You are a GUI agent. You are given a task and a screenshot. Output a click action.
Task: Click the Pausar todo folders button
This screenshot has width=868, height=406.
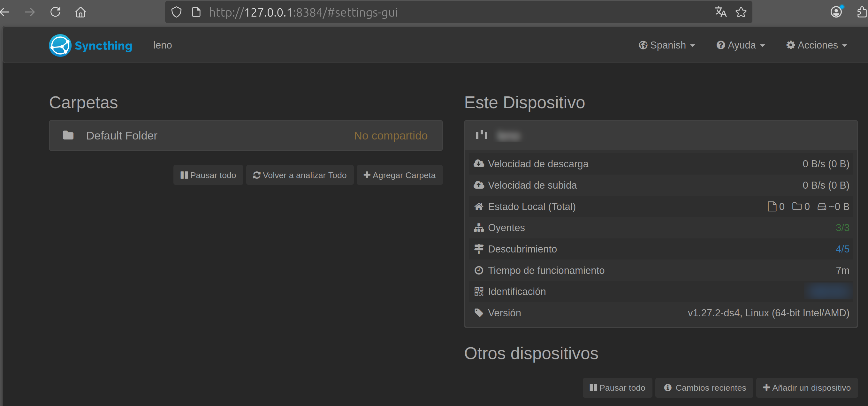tap(208, 175)
